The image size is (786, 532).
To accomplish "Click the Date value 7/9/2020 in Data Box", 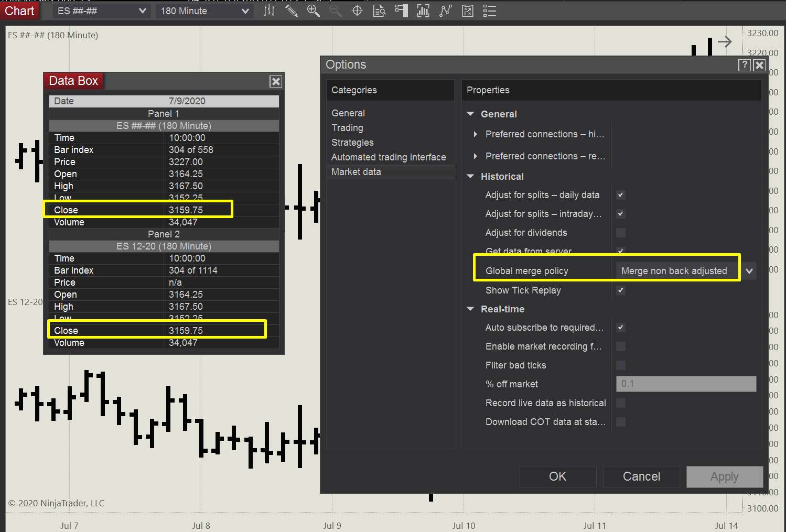I will click(x=187, y=101).
